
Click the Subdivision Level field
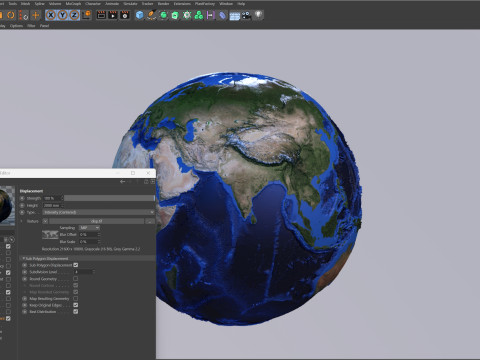82,272
